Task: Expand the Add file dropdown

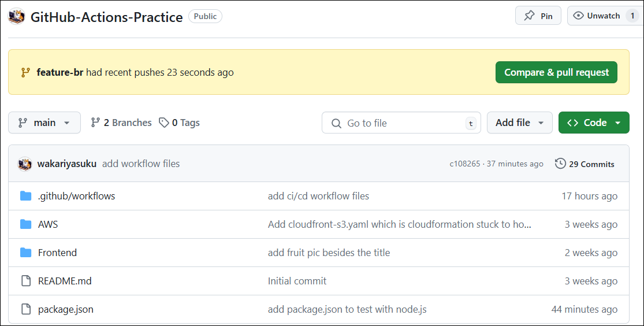Action: [519, 123]
